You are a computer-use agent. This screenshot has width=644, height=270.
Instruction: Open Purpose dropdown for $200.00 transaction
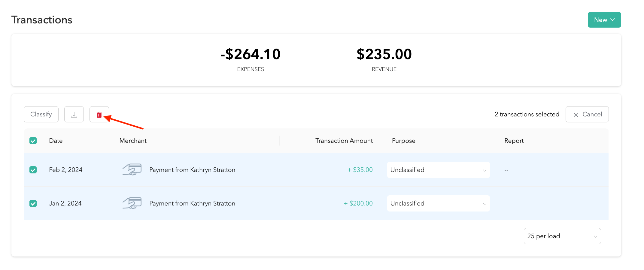coord(438,203)
